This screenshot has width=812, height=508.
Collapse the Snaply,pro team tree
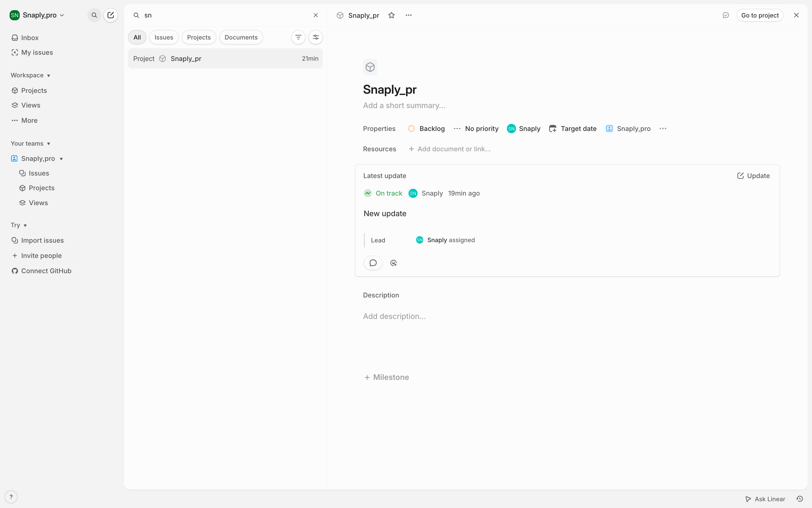point(61,159)
